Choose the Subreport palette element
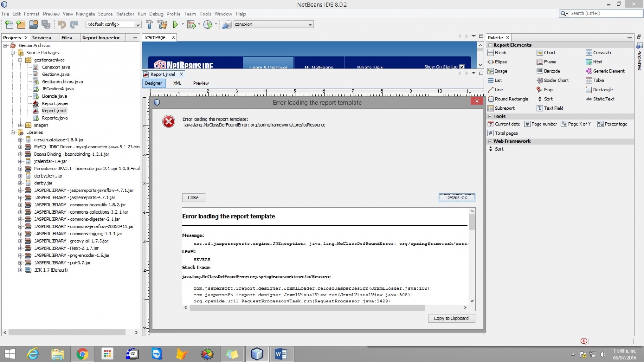Image resolution: width=644 pixels, height=362 pixels. [501, 108]
